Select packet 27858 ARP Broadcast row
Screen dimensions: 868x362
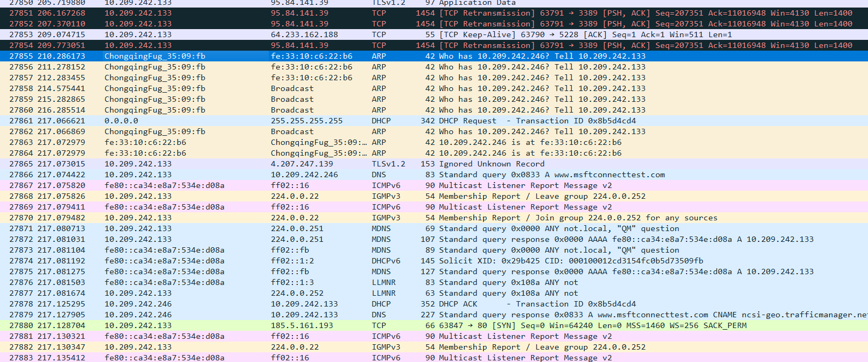(x=431, y=88)
